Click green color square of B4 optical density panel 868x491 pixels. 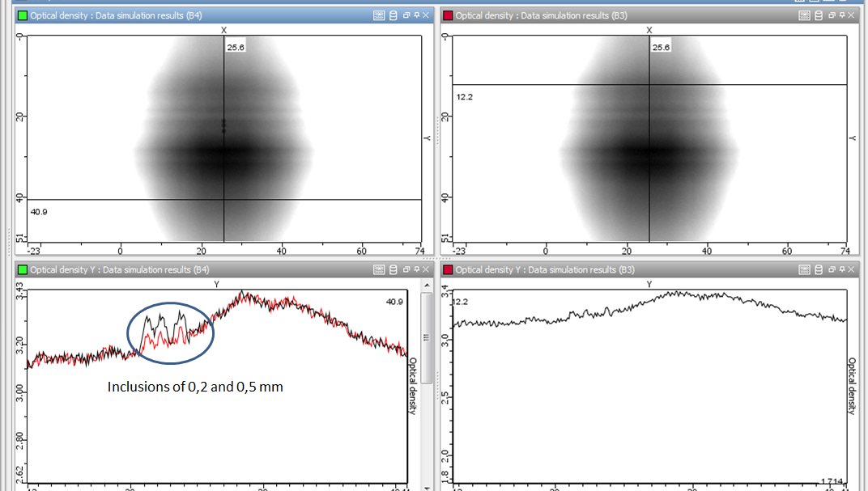click(23, 15)
